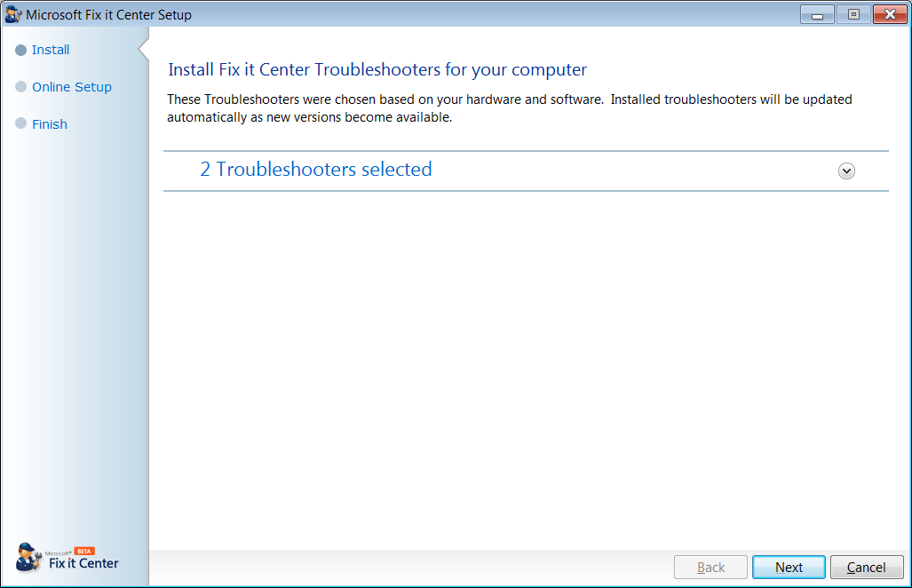Click the BETA badge on logo
This screenshot has width=912, height=588.
coord(84,551)
